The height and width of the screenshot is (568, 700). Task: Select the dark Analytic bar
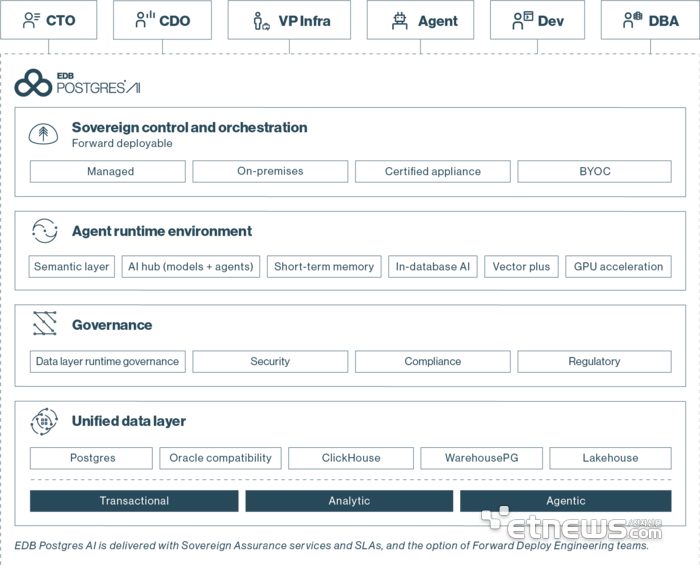pos(349,501)
